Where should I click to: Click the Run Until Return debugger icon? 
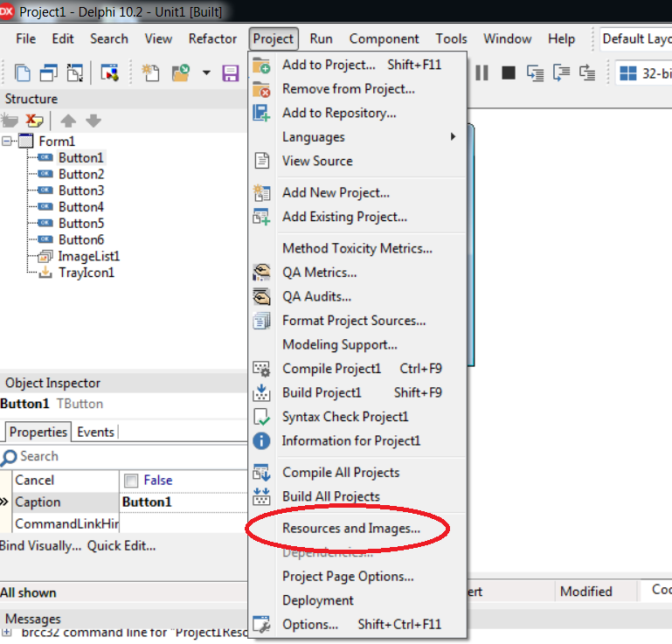tap(587, 73)
